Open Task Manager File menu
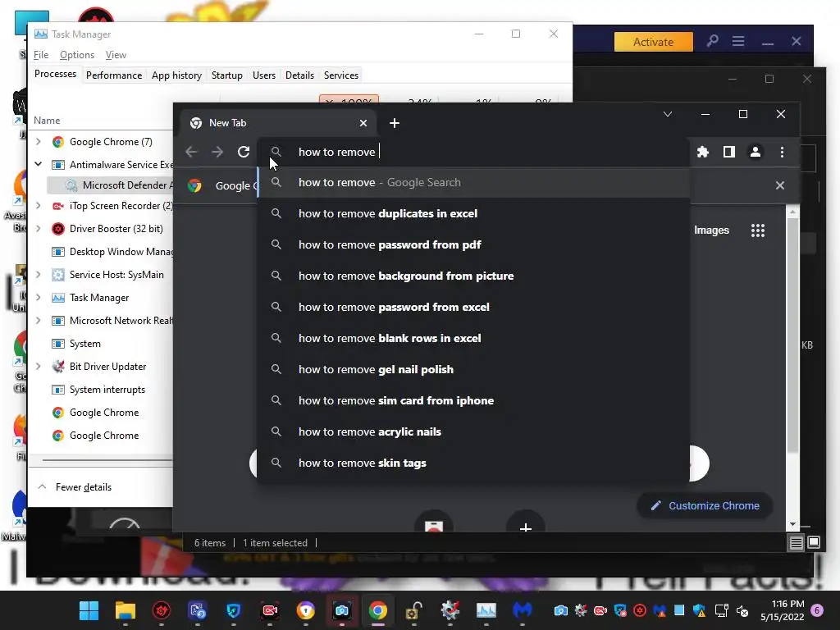840x630 pixels. pos(41,55)
